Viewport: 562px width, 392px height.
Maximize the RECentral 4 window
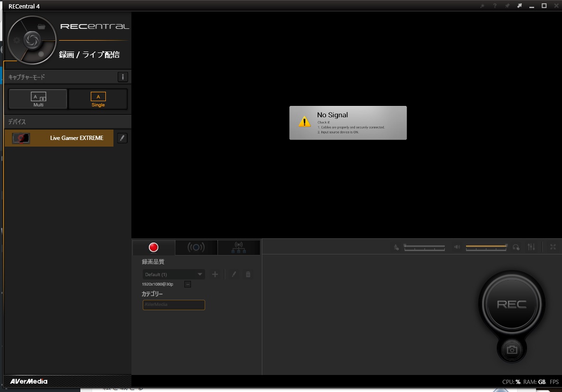point(544,6)
